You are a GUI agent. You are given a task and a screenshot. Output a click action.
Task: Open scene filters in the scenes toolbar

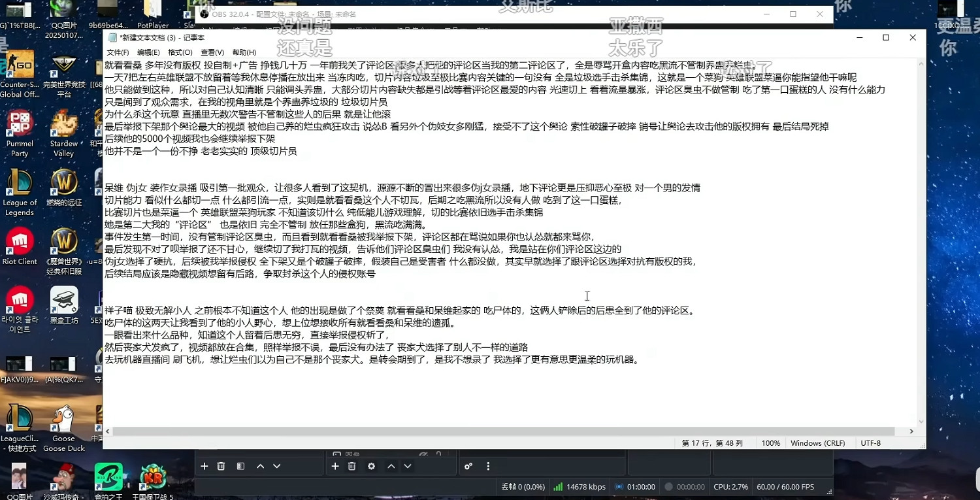click(x=240, y=465)
